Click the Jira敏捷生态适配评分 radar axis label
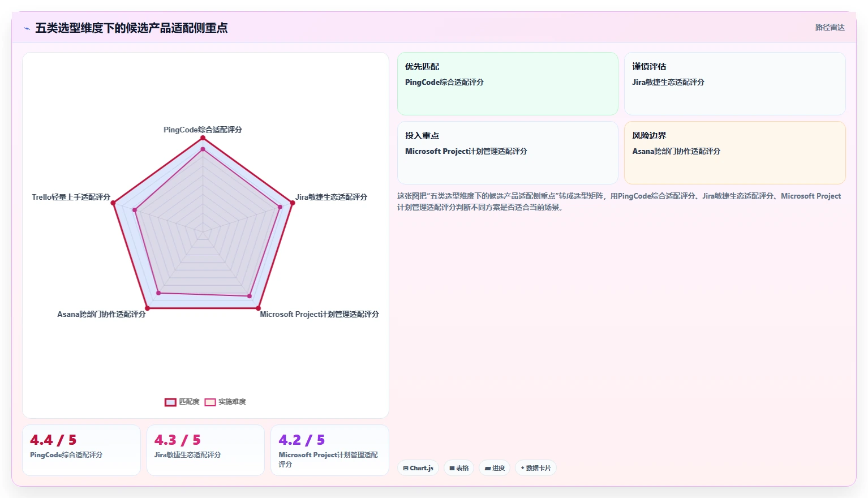Screen dimensions: 868x498 [x=331, y=197]
